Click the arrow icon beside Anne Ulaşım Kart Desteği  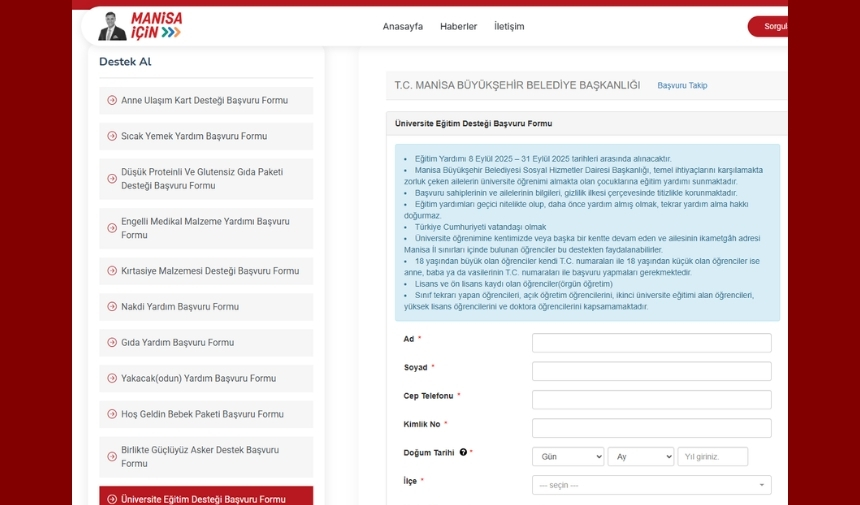[112, 100]
